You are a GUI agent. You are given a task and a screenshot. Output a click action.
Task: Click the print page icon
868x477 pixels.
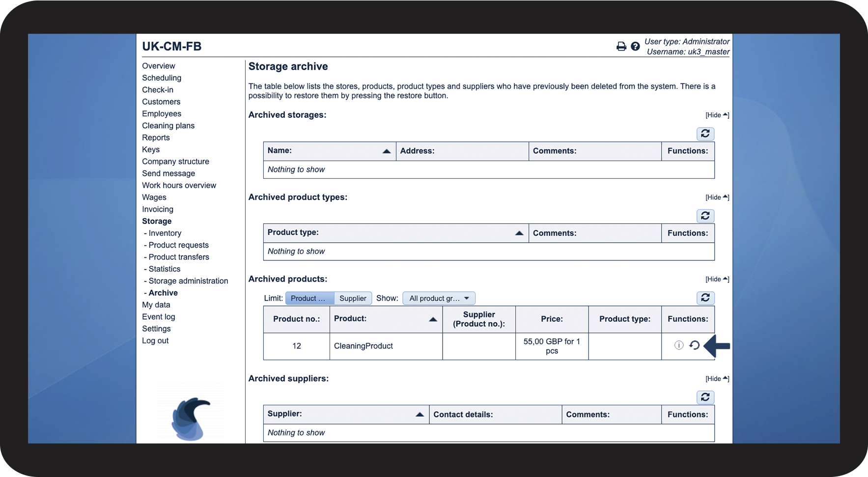621,46
